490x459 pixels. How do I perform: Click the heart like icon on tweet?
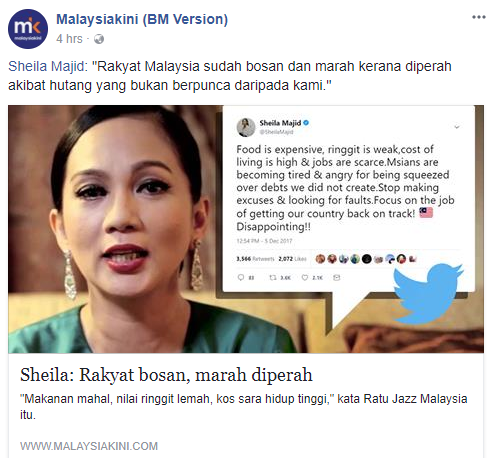(305, 277)
